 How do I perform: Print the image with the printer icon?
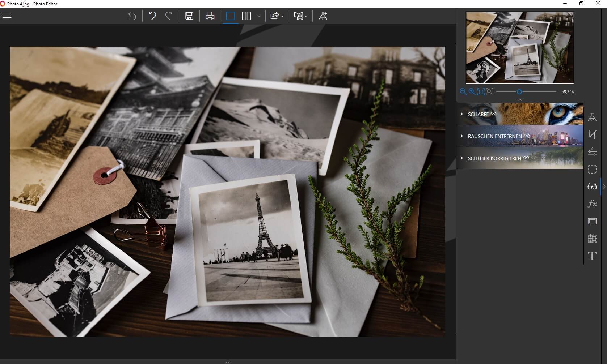pos(210,16)
